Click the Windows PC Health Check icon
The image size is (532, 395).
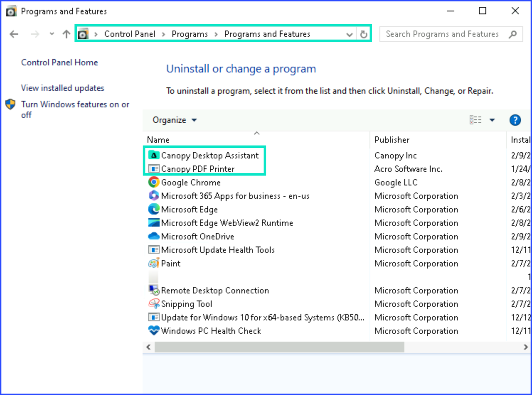pos(154,331)
